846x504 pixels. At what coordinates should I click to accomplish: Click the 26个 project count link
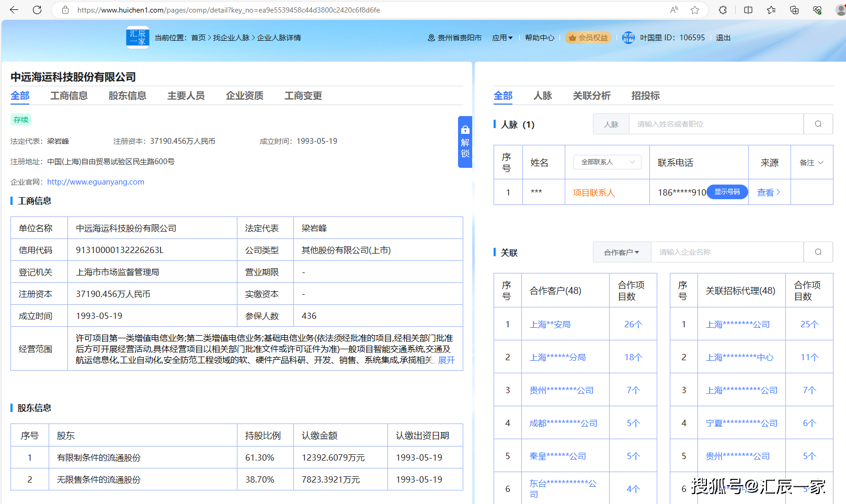[633, 324]
